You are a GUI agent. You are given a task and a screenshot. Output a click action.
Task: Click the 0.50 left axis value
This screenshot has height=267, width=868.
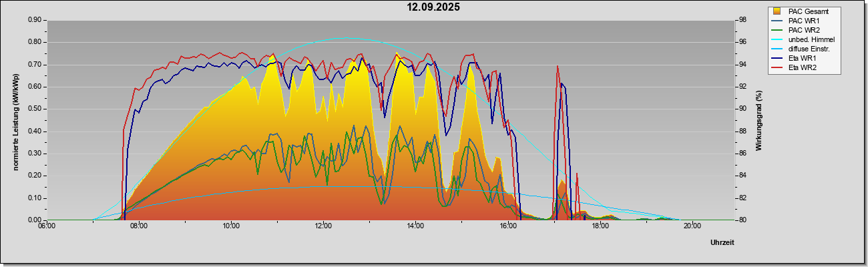(x=35, y=109)
